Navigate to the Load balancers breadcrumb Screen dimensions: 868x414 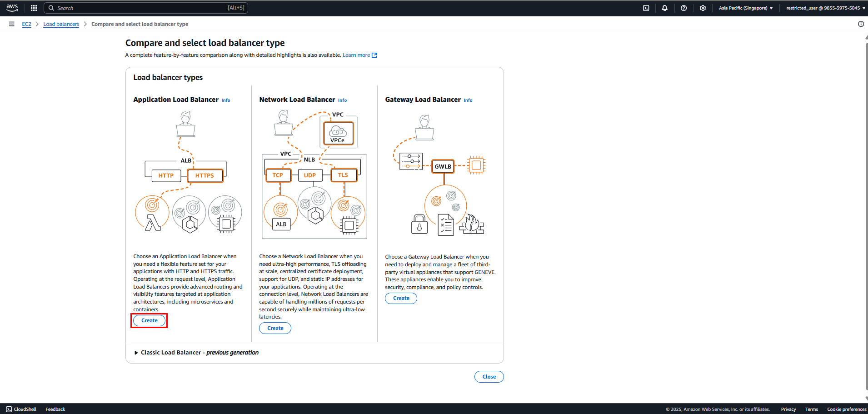pos(61,24)
